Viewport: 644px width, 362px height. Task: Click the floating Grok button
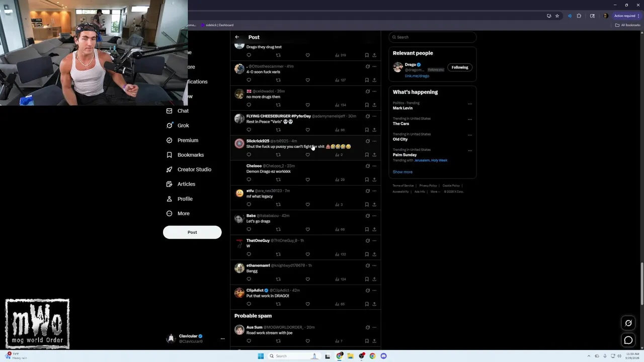pyautogui.click(x=628, y=323)
